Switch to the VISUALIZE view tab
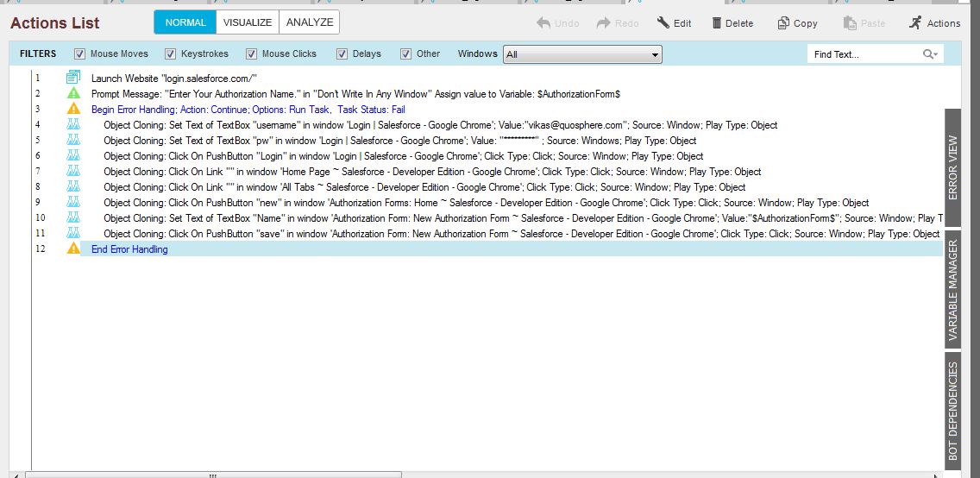 point(248,22)
